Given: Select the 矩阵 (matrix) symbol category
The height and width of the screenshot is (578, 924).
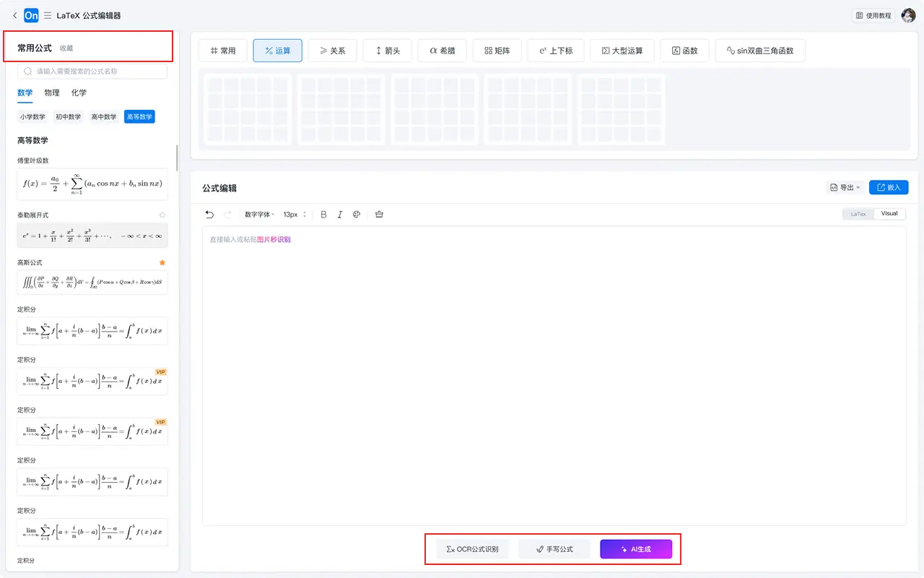Looking at the screenshot, I should 497,50.
